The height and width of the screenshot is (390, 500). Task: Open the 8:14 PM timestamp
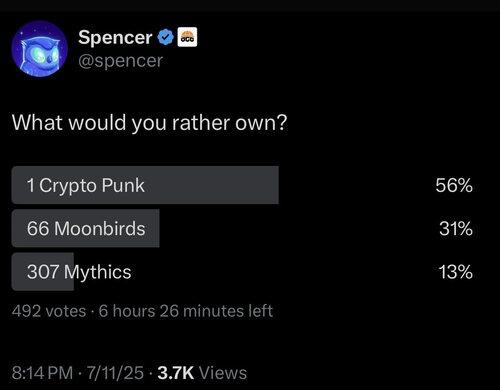click(x=42, y=373)
